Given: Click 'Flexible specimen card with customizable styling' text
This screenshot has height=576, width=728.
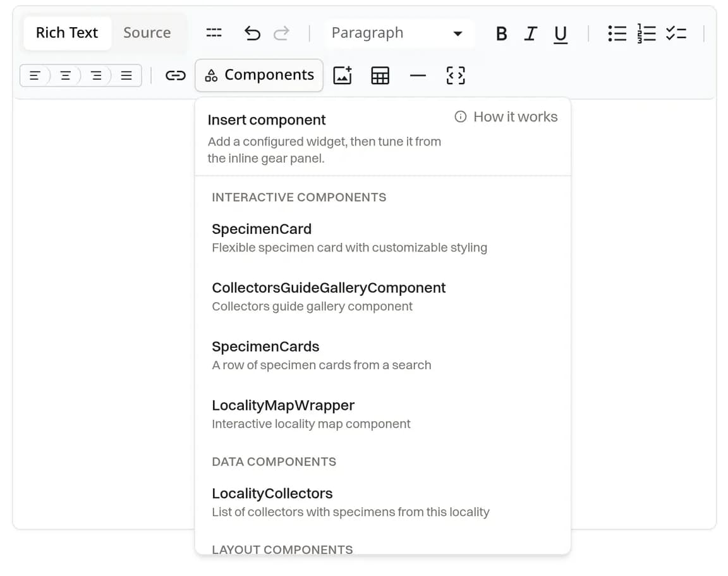Looking at the screenshot, I should (x=349, y=248).
